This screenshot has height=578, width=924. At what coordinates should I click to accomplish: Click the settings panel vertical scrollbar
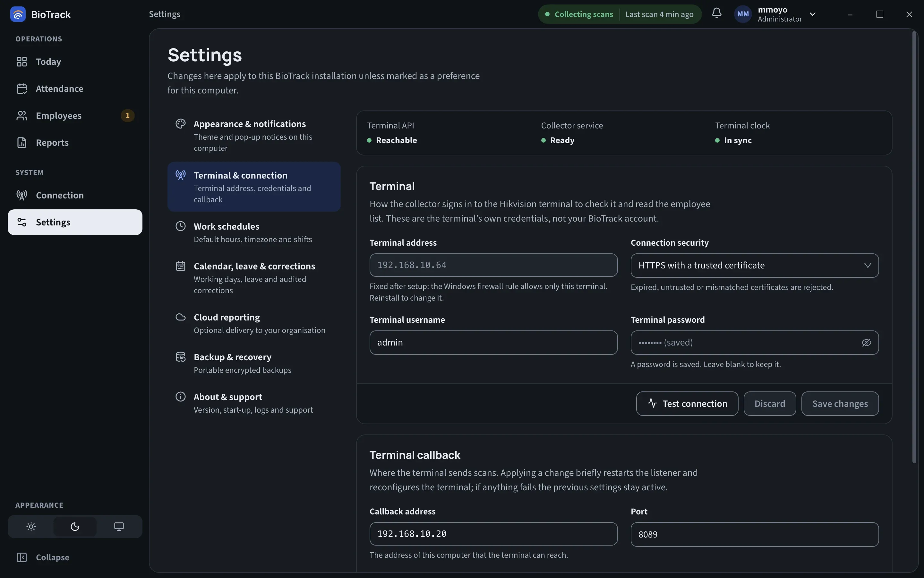point(914,247)
